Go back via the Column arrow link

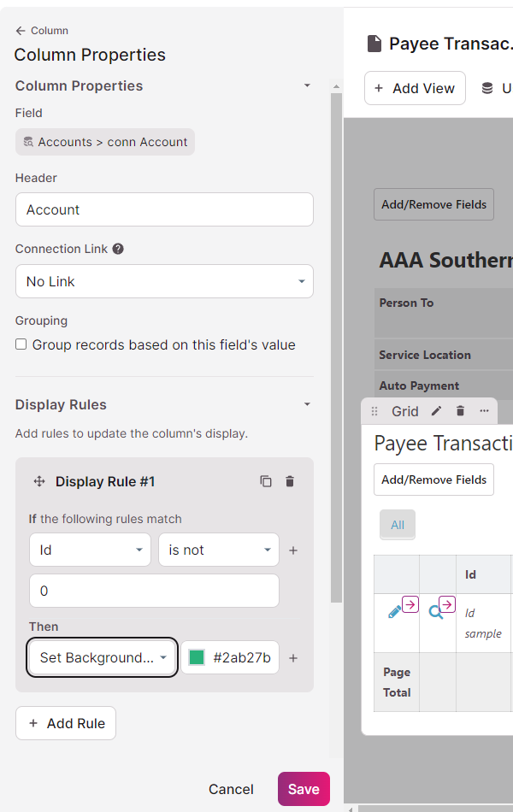pos(41,31)
